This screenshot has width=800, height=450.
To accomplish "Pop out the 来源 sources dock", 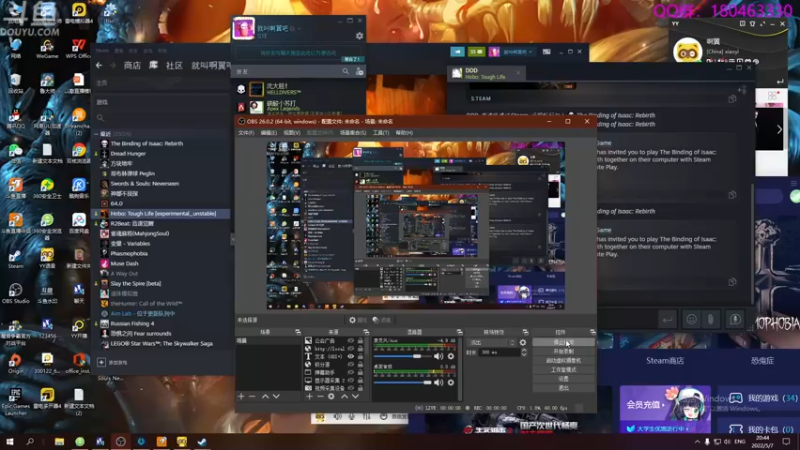I will point(366,332).
